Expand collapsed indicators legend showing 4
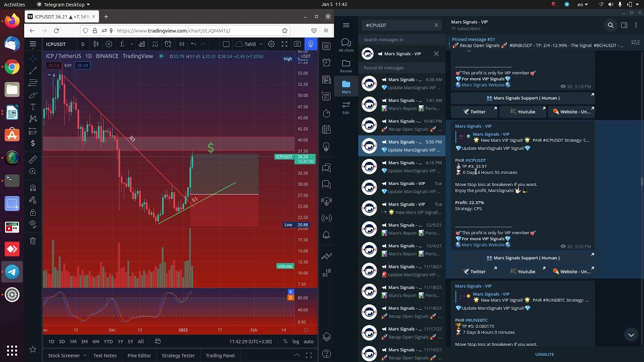 click(x=51, y=75)
